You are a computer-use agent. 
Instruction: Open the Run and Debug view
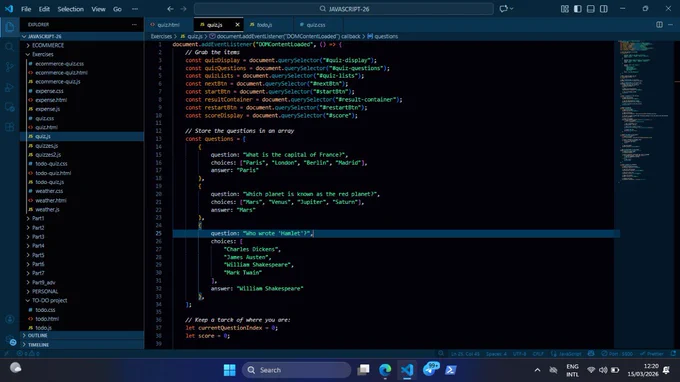tap(10, 87)
